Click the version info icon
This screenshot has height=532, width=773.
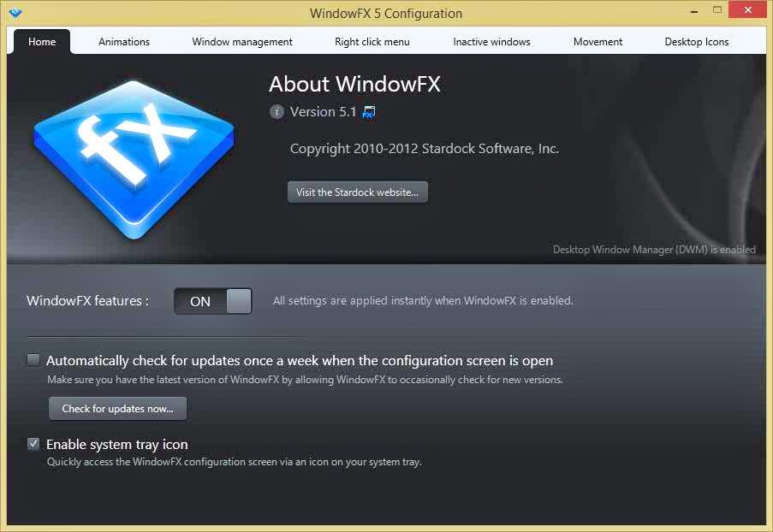click(276, 112)
